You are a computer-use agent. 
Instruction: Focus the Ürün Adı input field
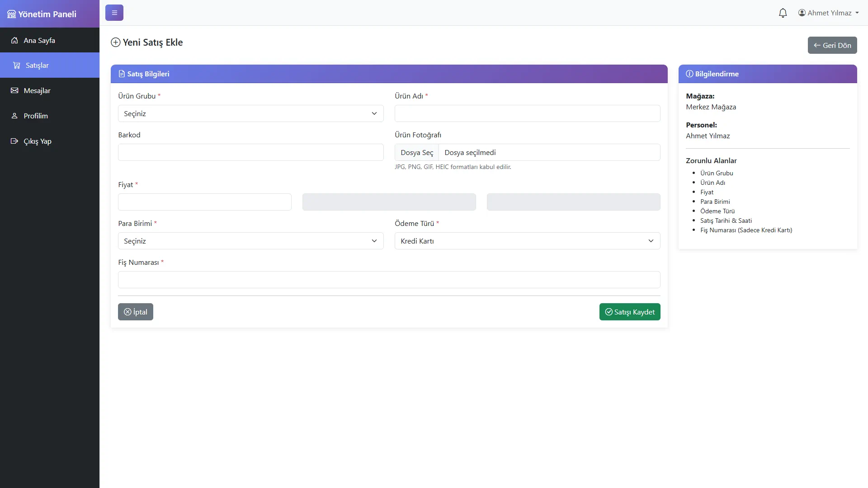click(528, 113)
